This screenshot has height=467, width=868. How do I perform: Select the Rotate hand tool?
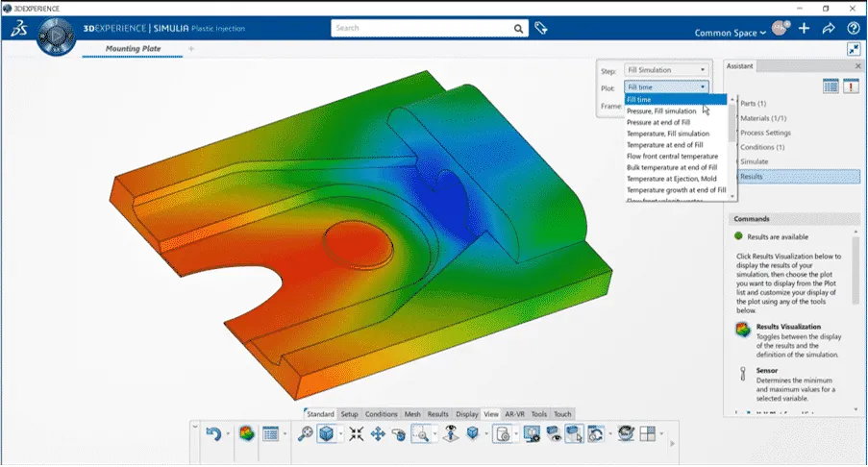(399, 434)
